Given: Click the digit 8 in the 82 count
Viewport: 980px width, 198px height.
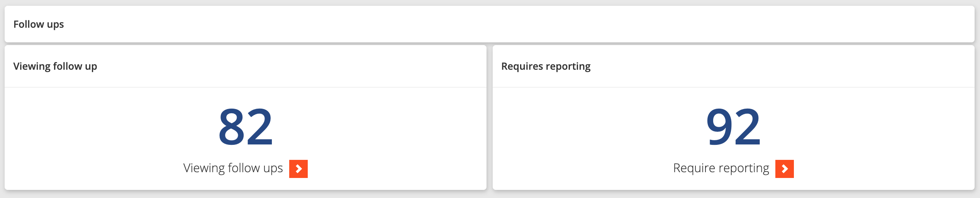Looking at the screenshot, I should (x=232, y=127).
